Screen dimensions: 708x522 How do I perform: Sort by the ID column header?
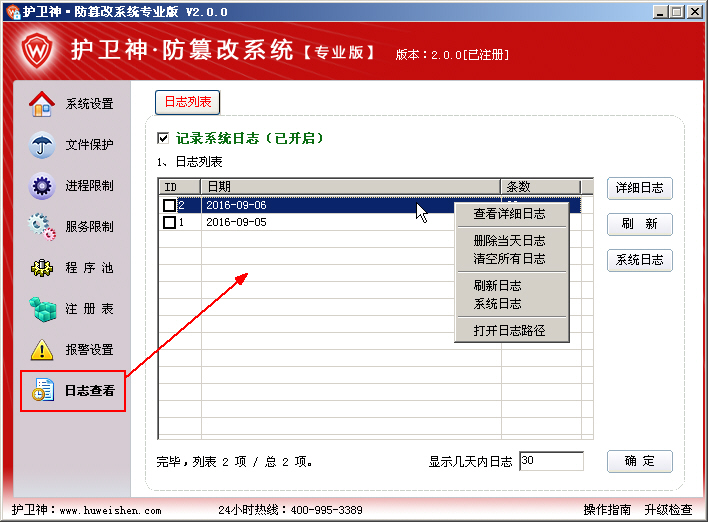(x=179, y=186)
